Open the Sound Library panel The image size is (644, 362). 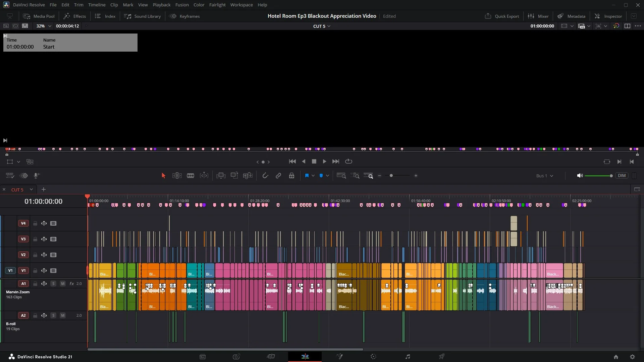[x=142, y=16]
